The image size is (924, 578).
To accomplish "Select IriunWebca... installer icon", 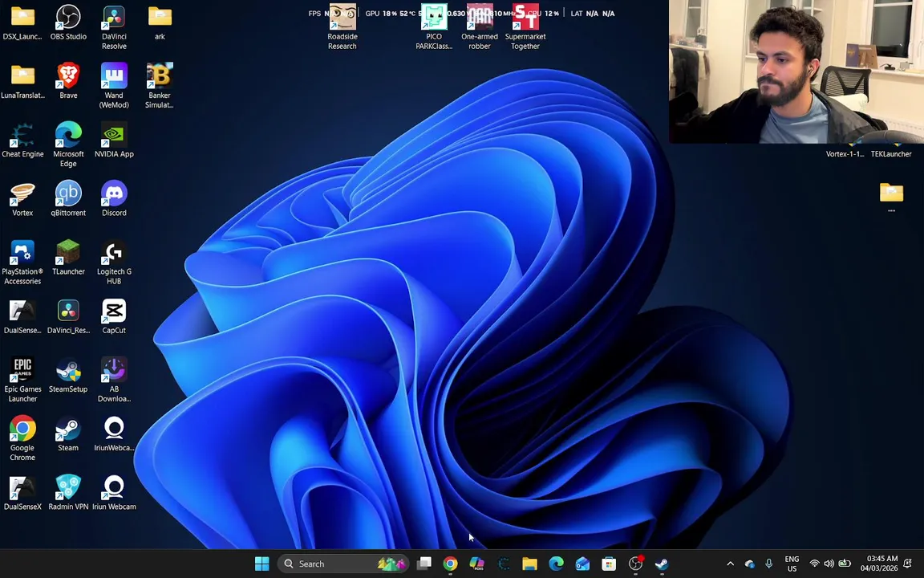I will tap(114, 434).
